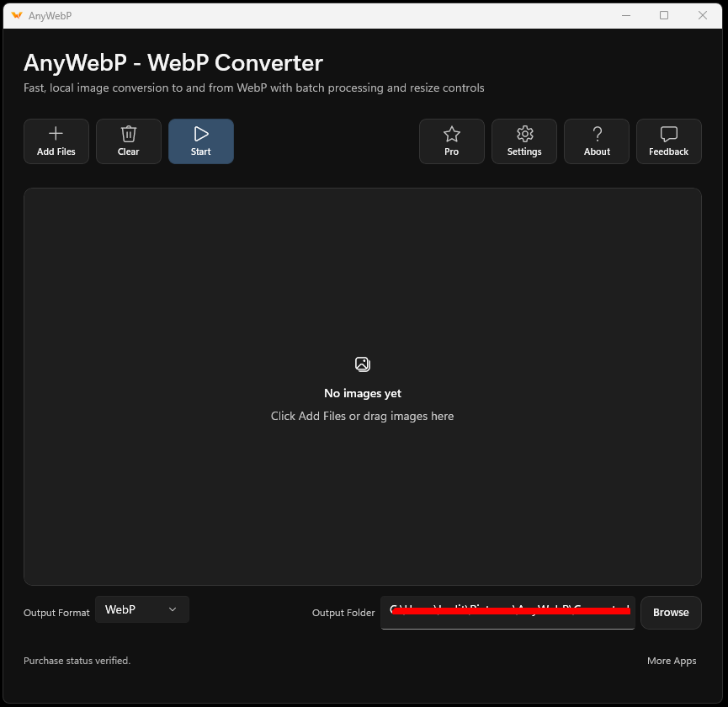Open the More Apps link
The width and height of the screenshot is (728, 707).
pos(672,661)
